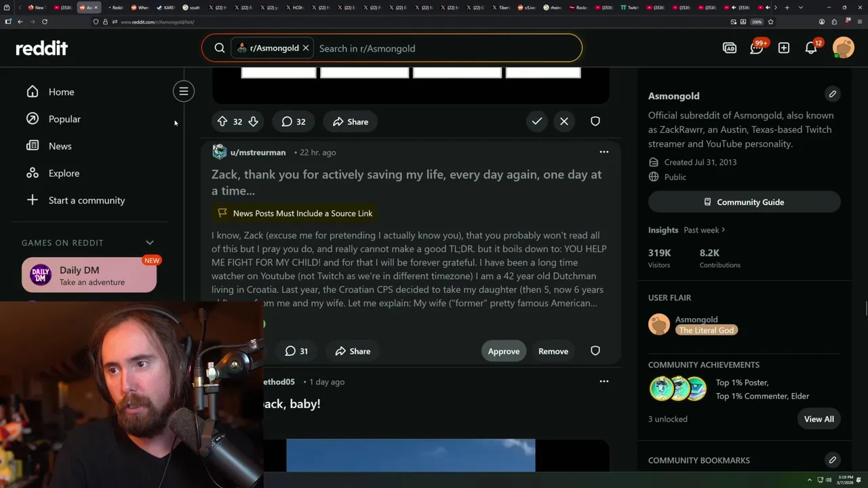Open the 32 comments on the top post
The width and height of the screenshot is (868, 488).
(294, 121)
